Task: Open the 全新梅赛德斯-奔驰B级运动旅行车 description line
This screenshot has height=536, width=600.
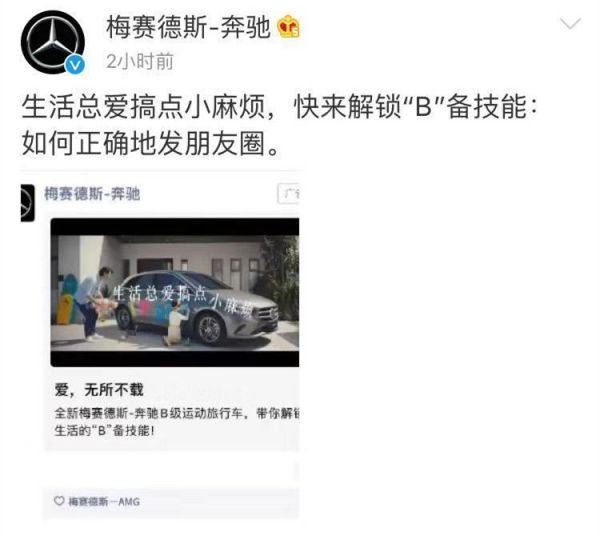Action: pos(177,414)
